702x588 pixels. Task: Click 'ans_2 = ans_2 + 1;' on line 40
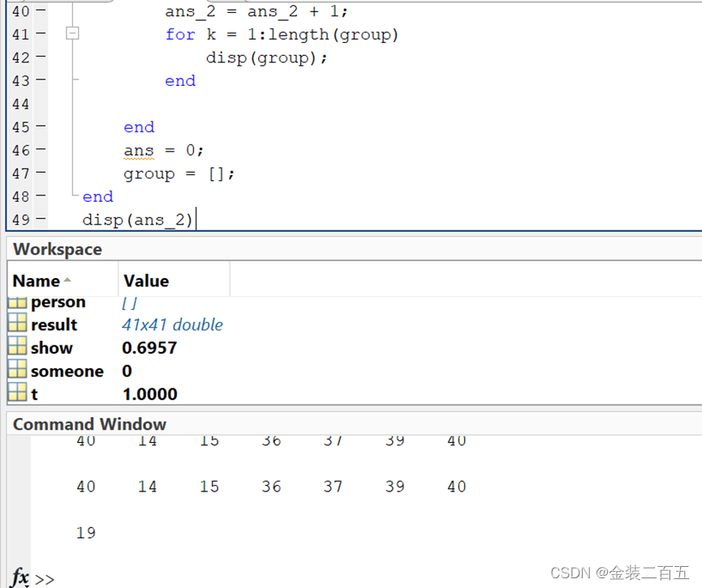(x=256, y=11)
